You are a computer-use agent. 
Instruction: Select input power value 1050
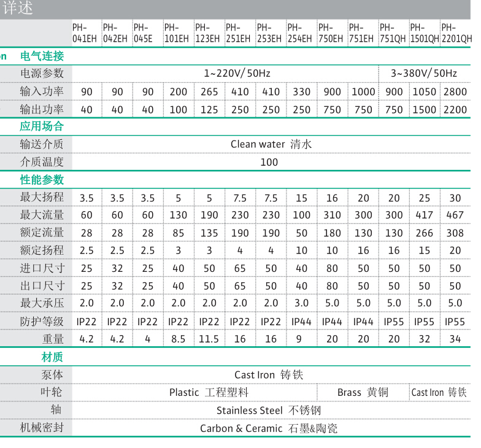pos(425,92)
